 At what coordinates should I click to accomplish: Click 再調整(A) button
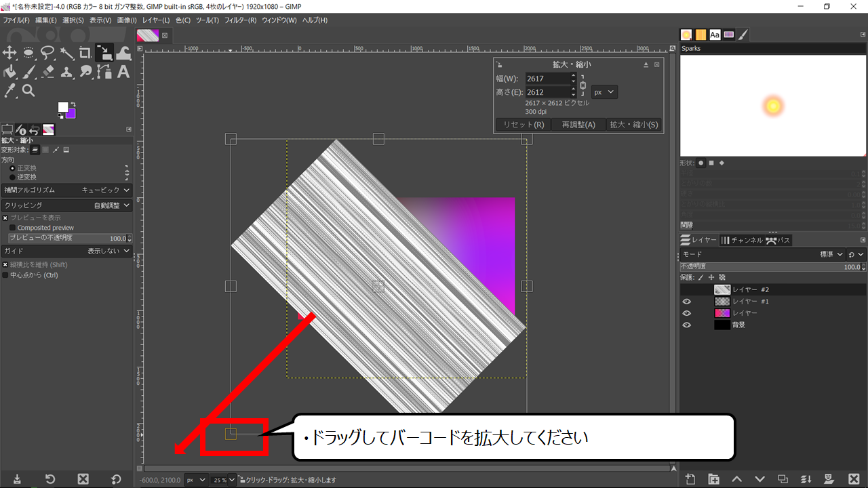coord(578,125)
